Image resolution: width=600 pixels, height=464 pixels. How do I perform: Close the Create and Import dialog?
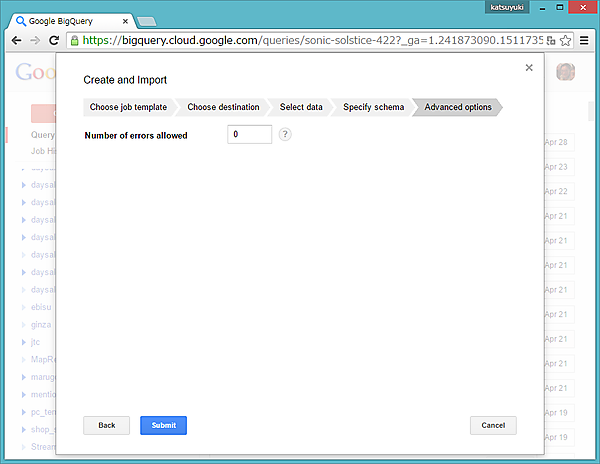coord(529,68)
